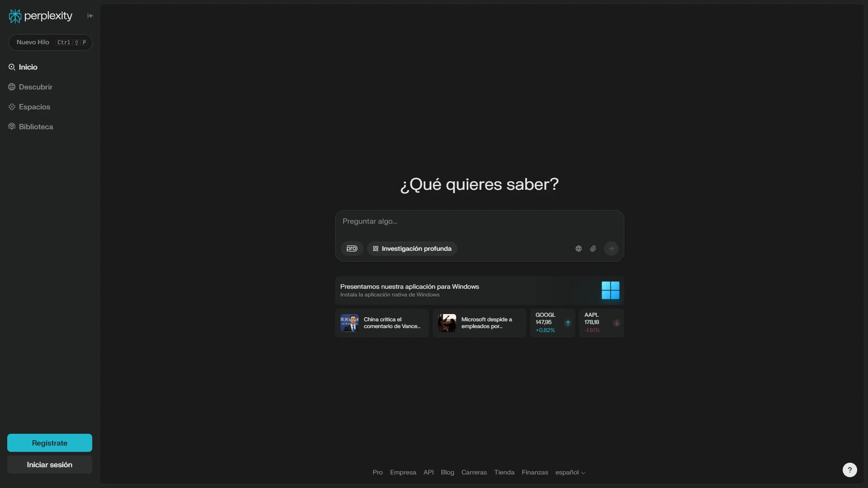Viewport: 868px width, 488px height.
Task: Click the Regístrate button
Action: tap(50, 443)
